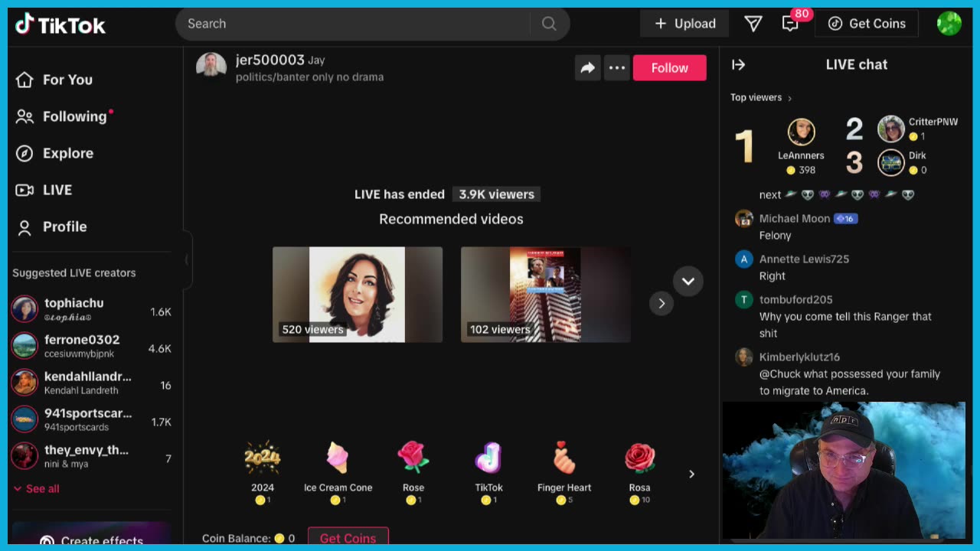Open kendahllandr... suggested creator
Image resolution: width=980 pixels, height=551 pixels.
click(92, 383)
